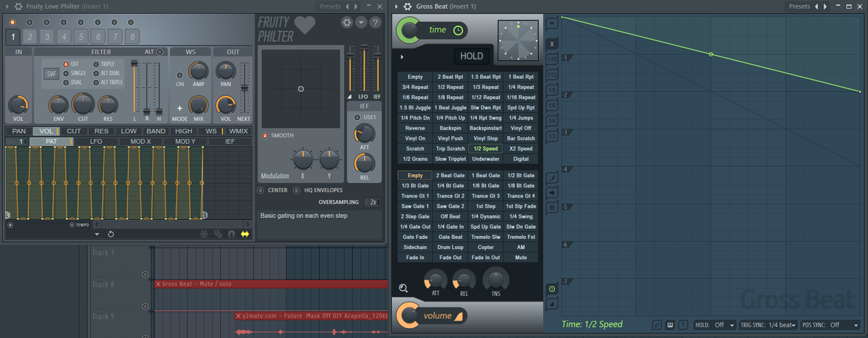868x338 pixels.
Task: Click the HOLD button in Gross Beat
Action: (x=472, y=56)
